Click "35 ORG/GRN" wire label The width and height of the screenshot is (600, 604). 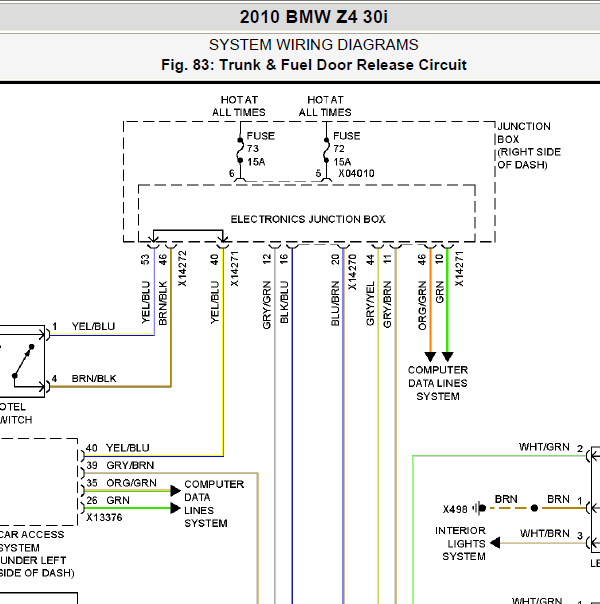[x=121, y=483]
